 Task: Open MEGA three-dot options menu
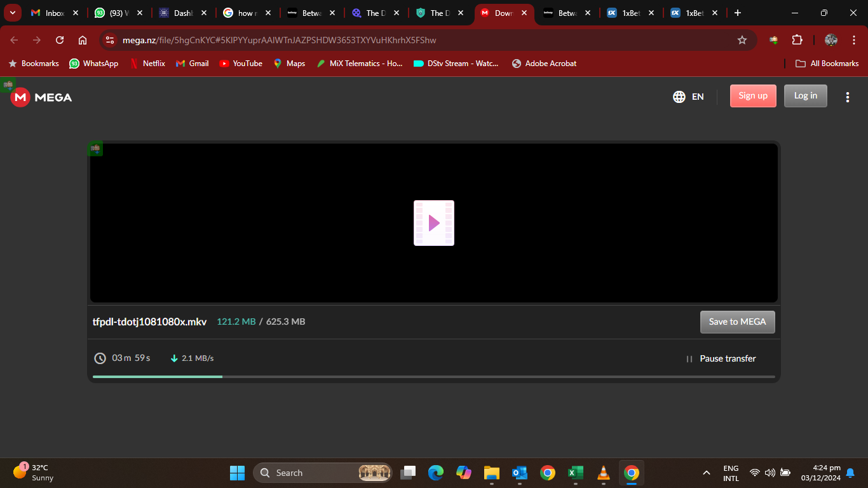(x=847, y=97)
